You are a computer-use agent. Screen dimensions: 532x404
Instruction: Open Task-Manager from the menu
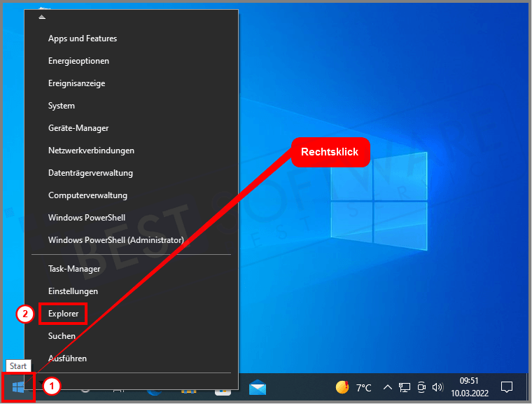tap(74, 268)
